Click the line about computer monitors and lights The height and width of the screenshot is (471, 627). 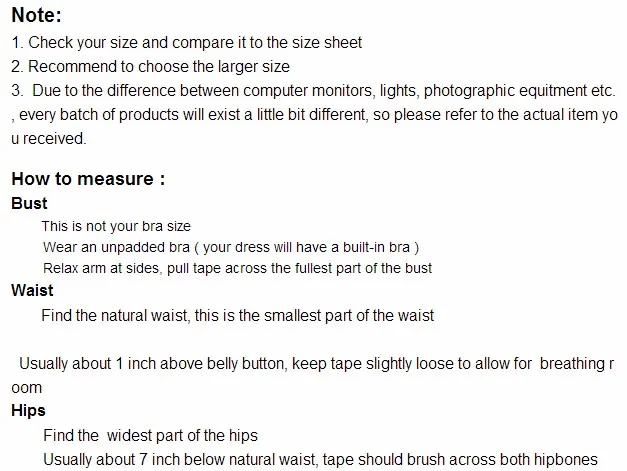(313, 91)
